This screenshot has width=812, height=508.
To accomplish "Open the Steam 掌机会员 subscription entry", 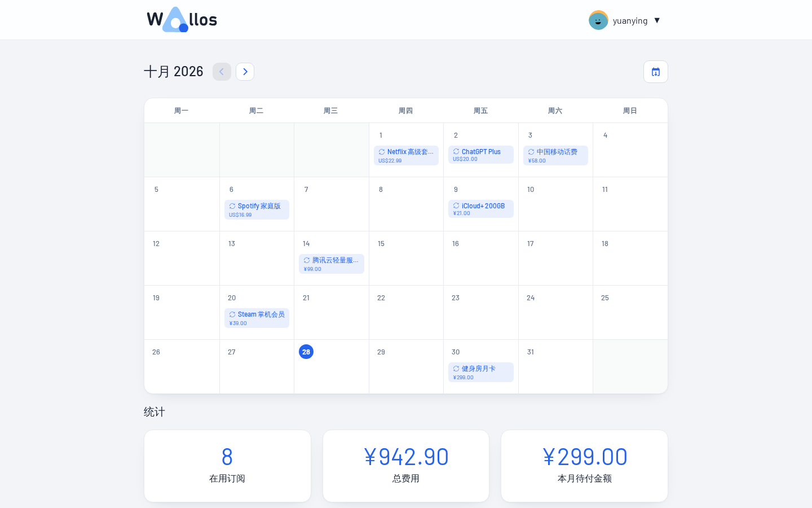I will click(257, 318).
